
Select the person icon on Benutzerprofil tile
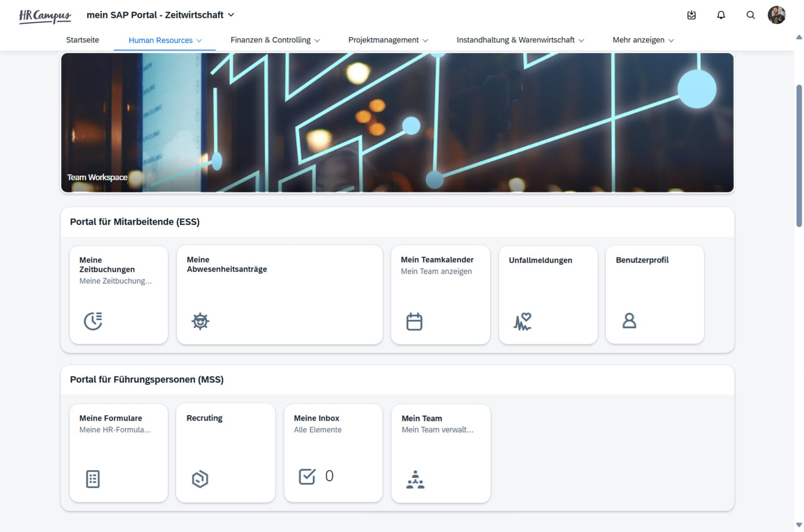pos(629,321)
